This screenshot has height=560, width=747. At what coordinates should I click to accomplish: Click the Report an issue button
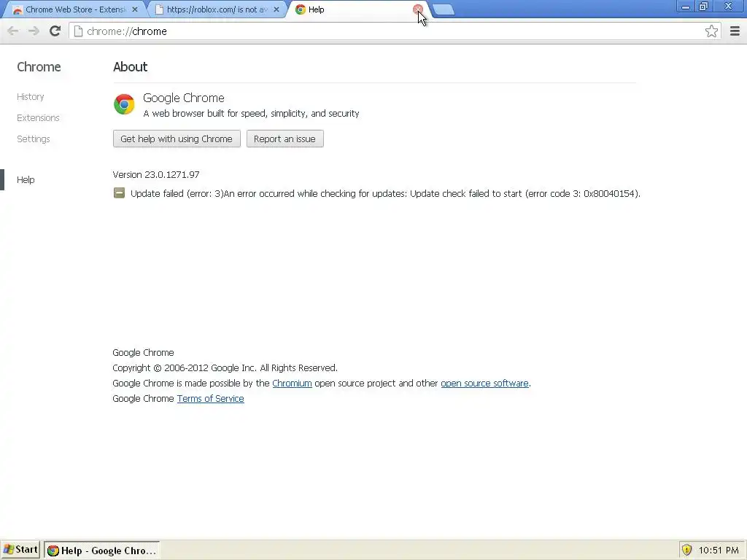[285, 139]
